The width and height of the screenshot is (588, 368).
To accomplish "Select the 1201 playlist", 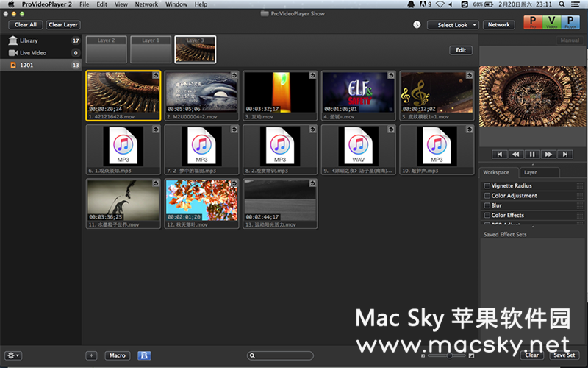I will (41, 65).
